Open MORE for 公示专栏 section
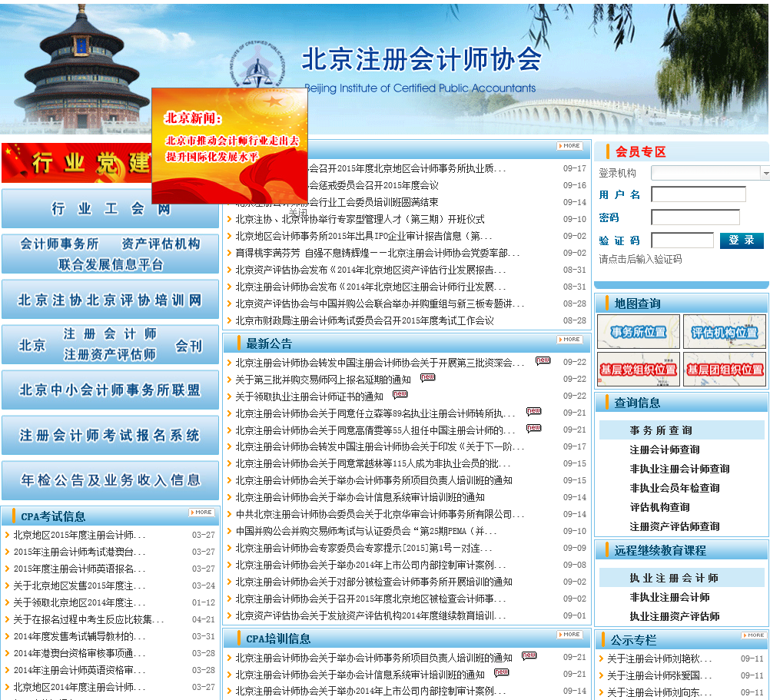This screenshot has width=770, height=700. [753, 635]
